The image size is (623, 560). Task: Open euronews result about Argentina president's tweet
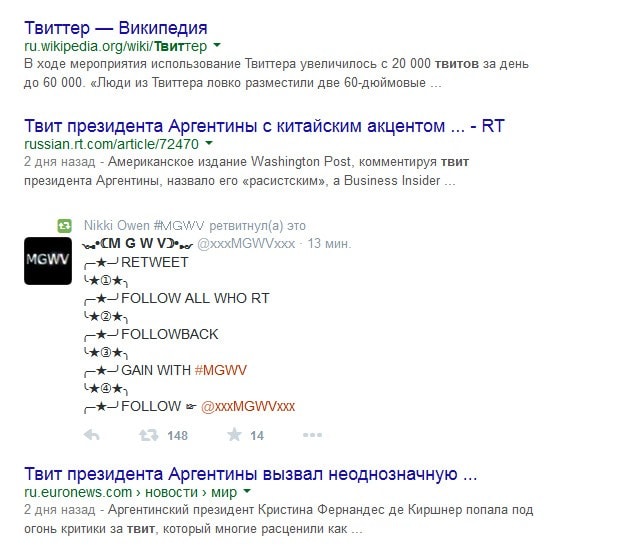pyautogui.click(x=251, y=474)
